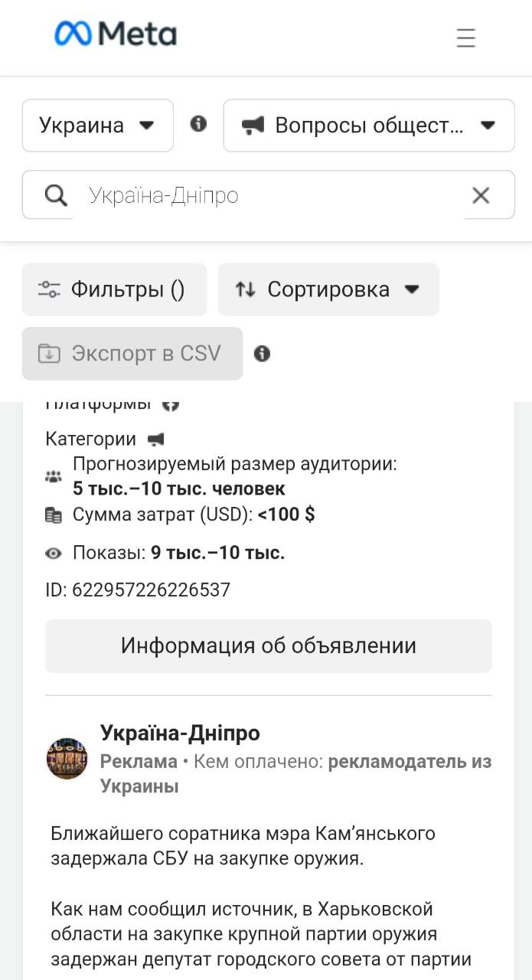This screenshot has width=532, height=980.
Task: Open the Сортировка dropdown
Action: coord(328,289)
